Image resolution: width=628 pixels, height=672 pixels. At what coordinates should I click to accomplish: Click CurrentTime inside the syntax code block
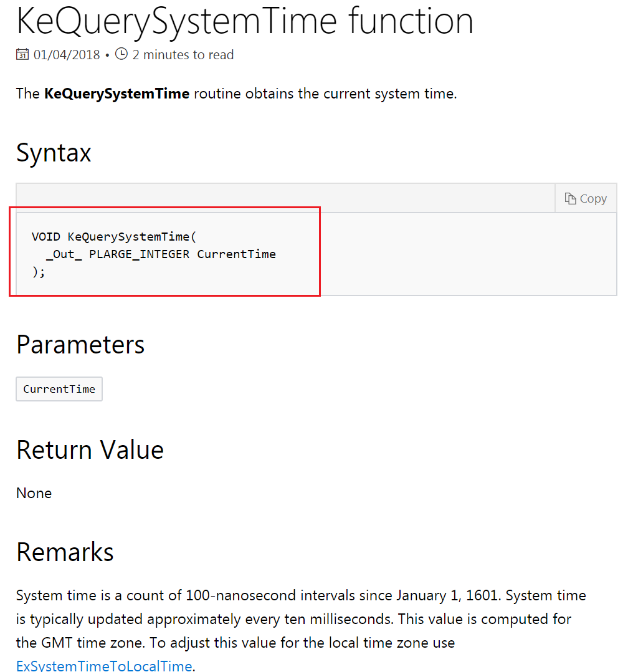pyautogui.click(x=237, y=254)
